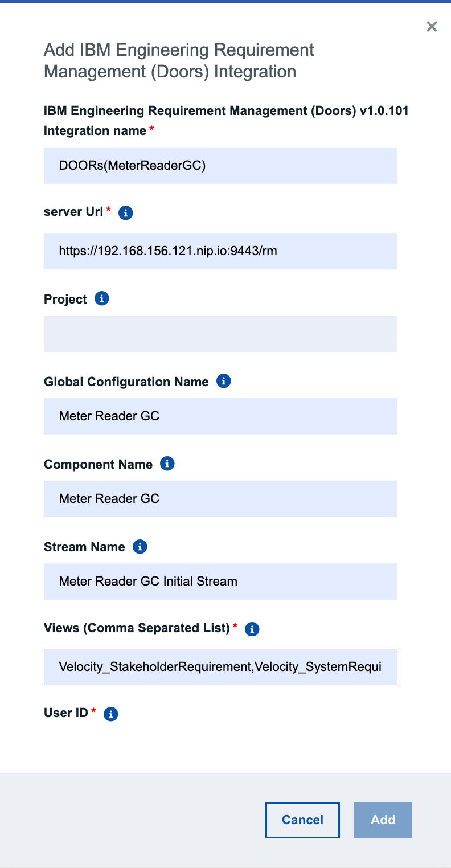Click info icon for Views comma separated list
451x868 pixels.
(x=252, y=629)
